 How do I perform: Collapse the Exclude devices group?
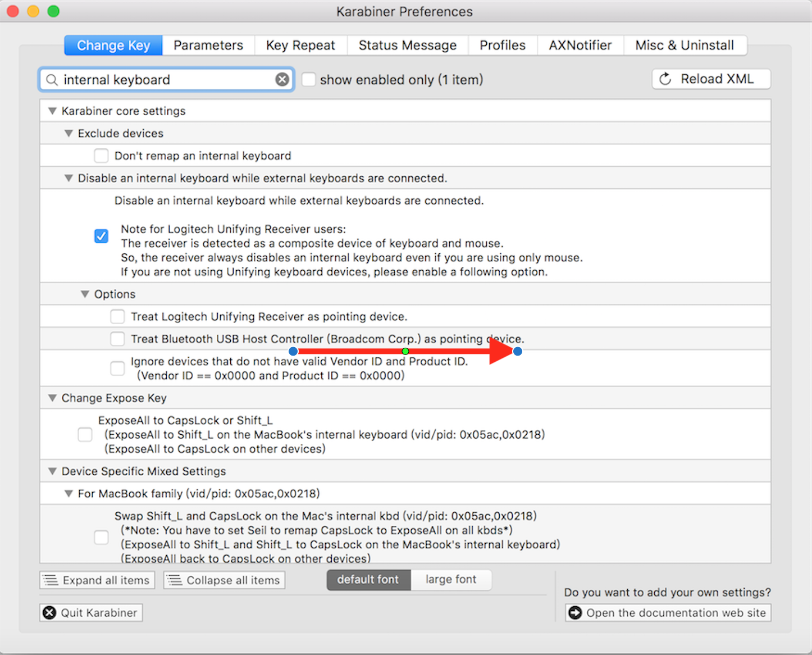click(69, 134)
